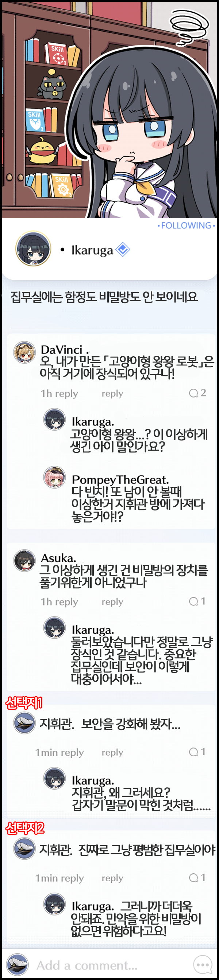219x980 pixels.
Task: Open Asuka's commenter avatar
Action: pyautogui.click(x=24, y=560)
